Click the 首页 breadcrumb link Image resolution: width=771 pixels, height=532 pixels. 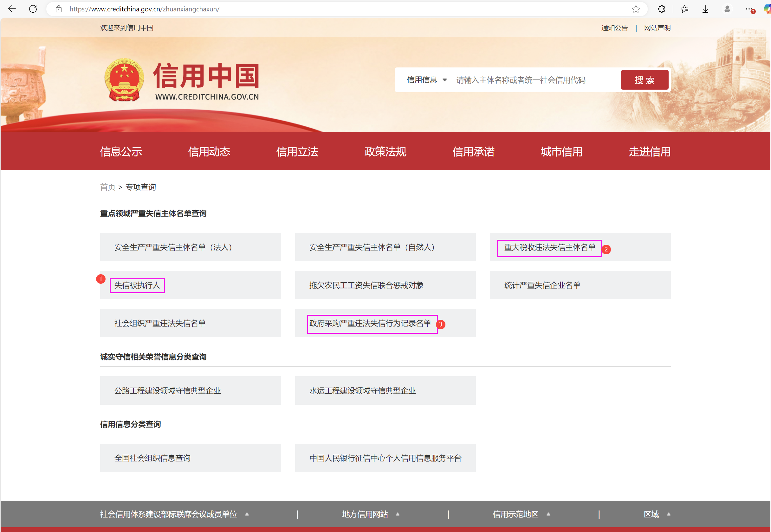tap(107, 187)
